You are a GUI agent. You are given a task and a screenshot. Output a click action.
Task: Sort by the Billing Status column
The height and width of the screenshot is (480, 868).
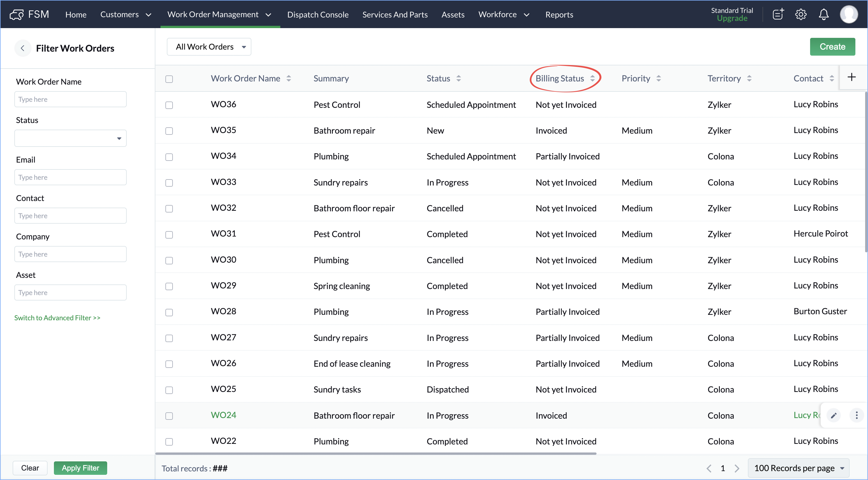pos(592,79)
